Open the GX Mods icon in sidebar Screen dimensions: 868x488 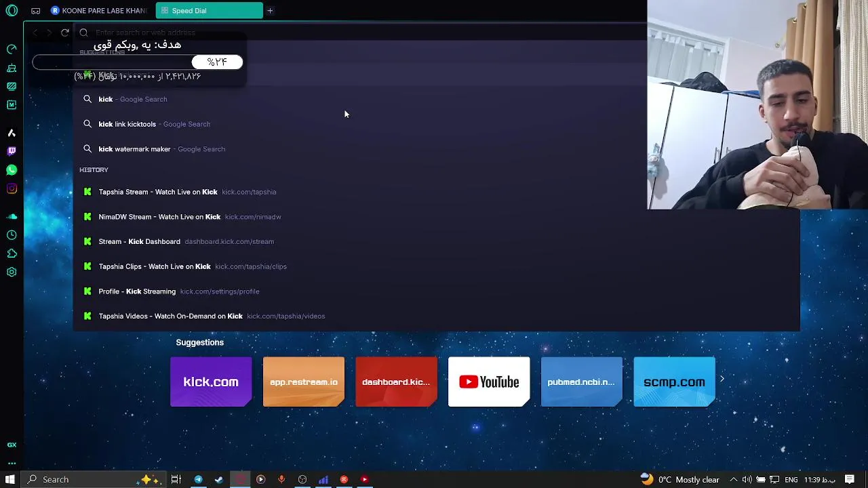(x=12, y=104)
